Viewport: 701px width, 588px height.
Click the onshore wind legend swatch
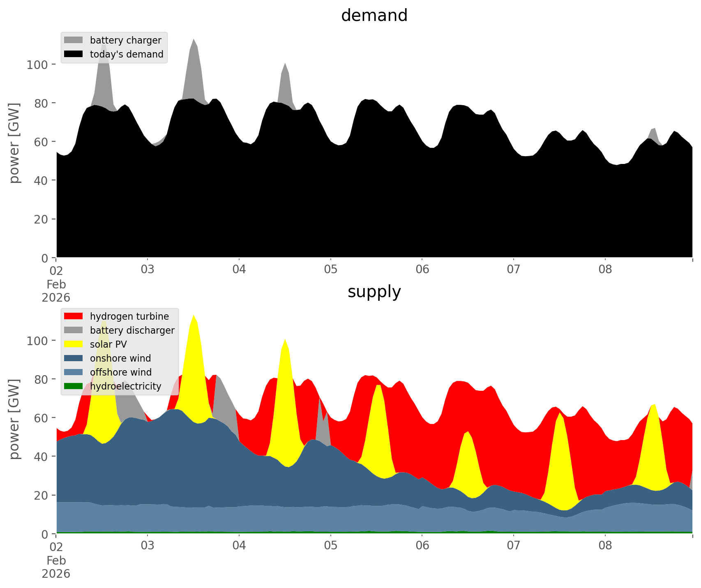pyautogui.click(x=74, y=358)
